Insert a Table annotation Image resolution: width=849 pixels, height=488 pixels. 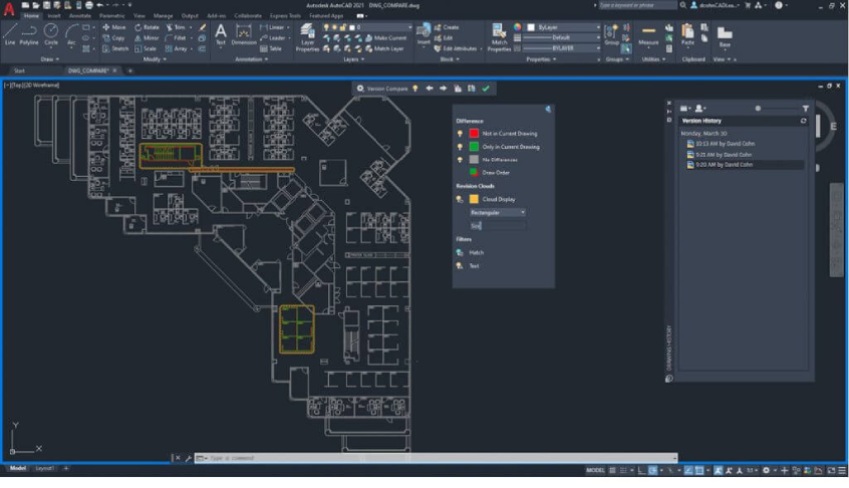tap(271, 49)
